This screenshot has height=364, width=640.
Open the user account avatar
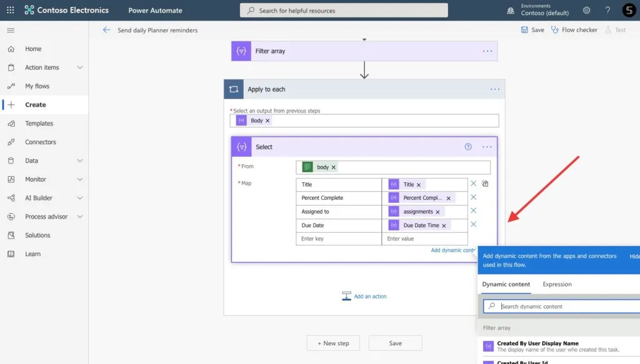point(629,10)
